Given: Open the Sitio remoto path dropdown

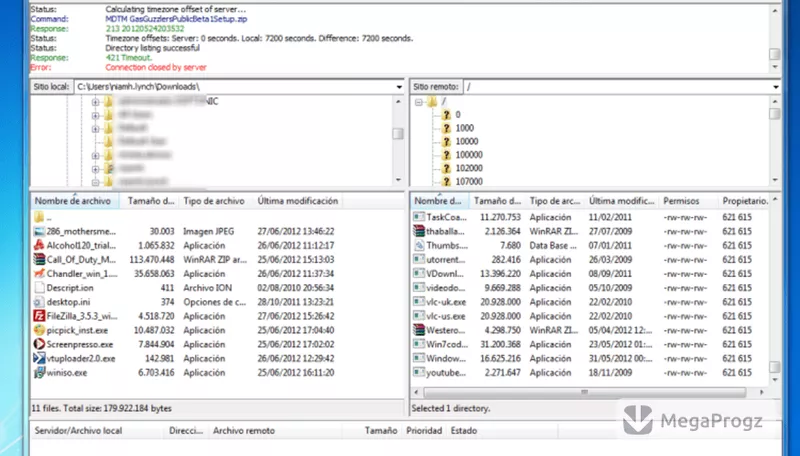Looking at the screenshot, I should pyautogui.click(x=776, y=87).
